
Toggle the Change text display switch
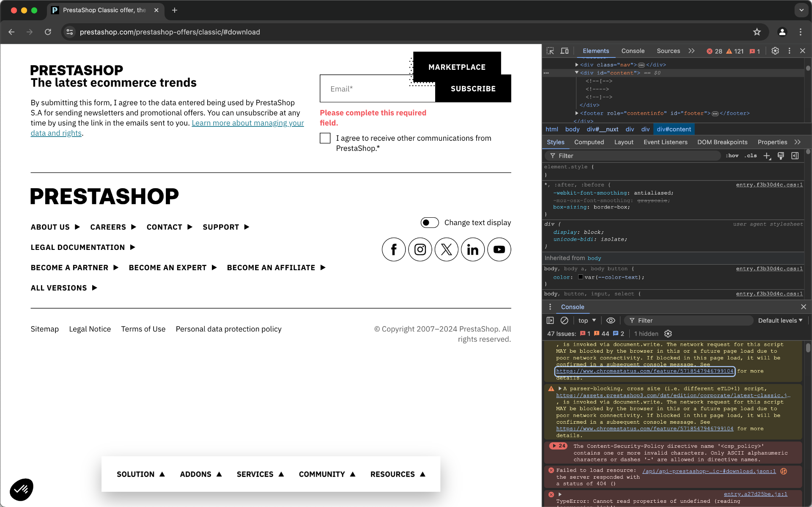point(429,223)
